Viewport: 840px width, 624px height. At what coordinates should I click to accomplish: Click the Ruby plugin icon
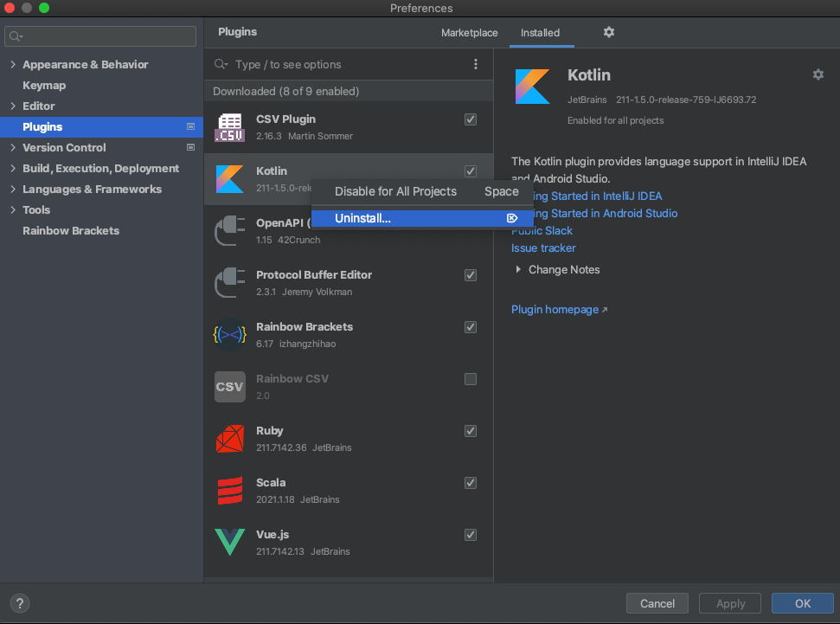pyautogui.click(x=230, y=439)
